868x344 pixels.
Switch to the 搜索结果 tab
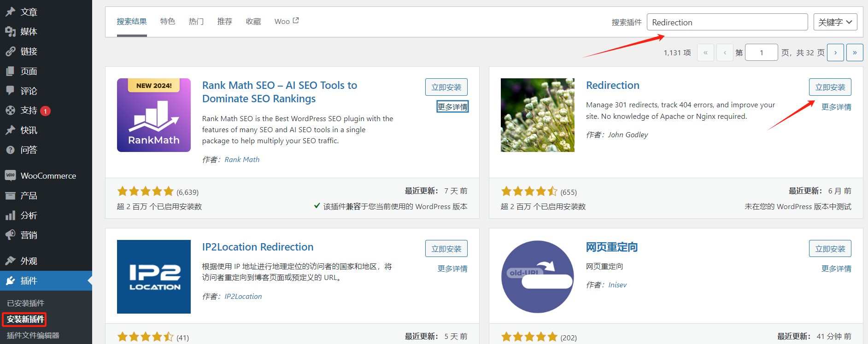132,21
